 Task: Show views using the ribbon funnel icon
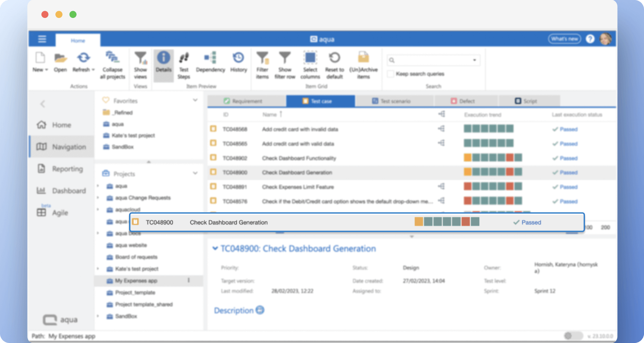140,58
